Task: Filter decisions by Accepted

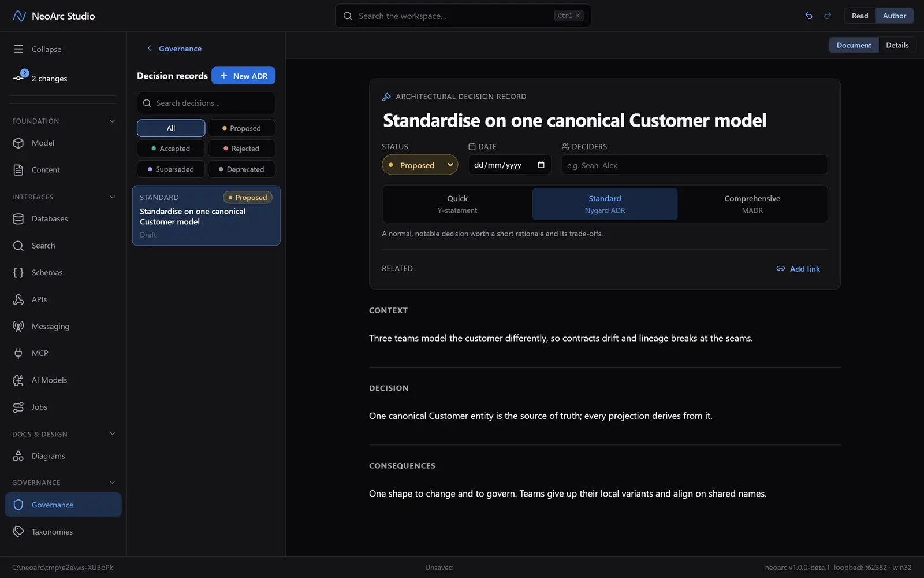Action: (171, 149)
